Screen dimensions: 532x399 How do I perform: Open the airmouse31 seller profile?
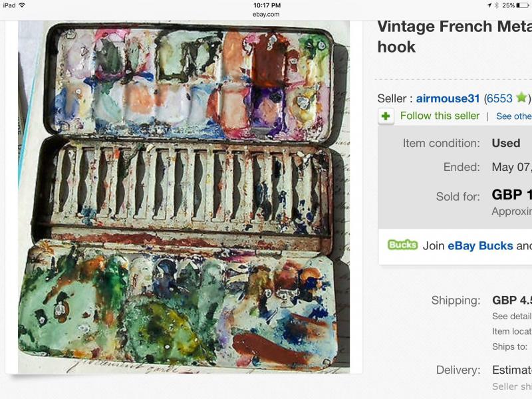point(448,98)
